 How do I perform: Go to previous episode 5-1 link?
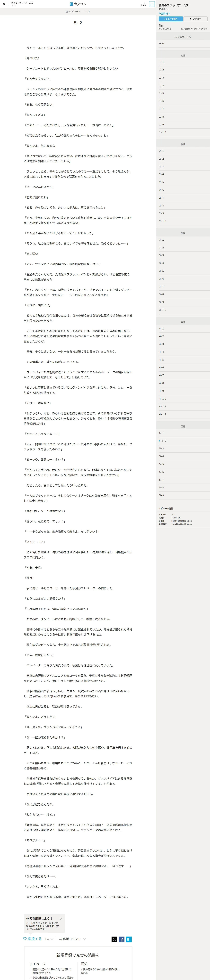pyautogui.click(x=78, y=11)
